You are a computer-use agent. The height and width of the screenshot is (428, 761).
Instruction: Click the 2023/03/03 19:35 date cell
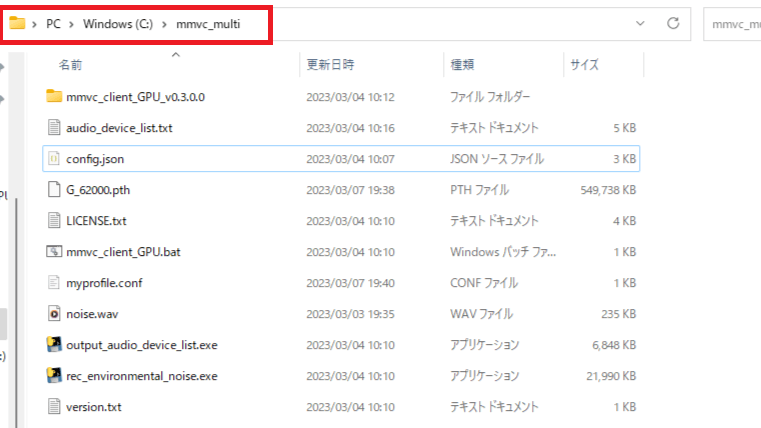point(350,314)
